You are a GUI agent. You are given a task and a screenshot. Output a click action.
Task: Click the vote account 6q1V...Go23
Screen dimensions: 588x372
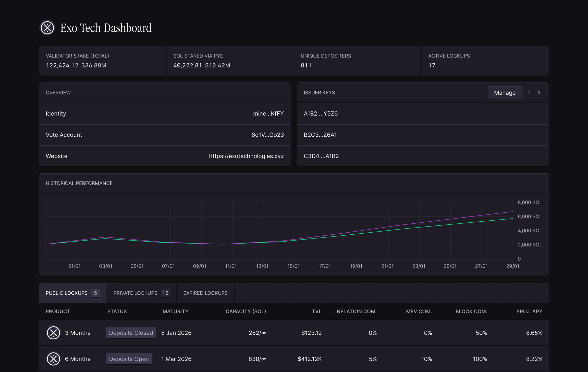click(267, 135)
